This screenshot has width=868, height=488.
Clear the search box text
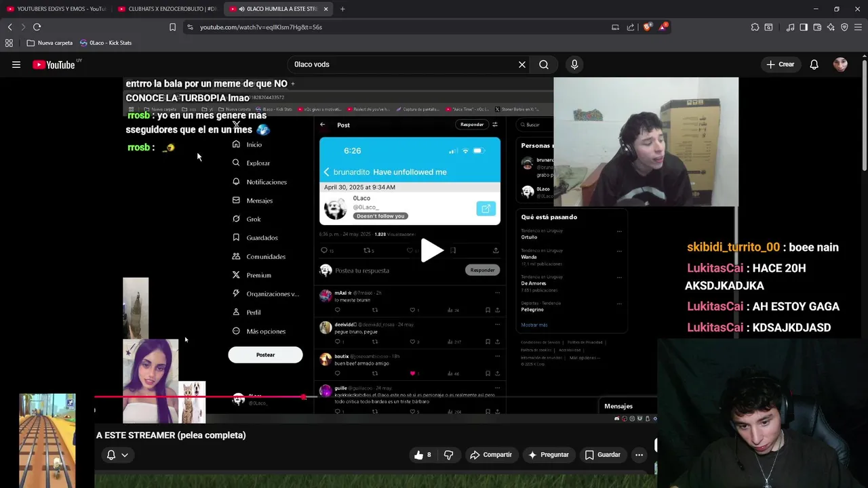coord(522,64)
